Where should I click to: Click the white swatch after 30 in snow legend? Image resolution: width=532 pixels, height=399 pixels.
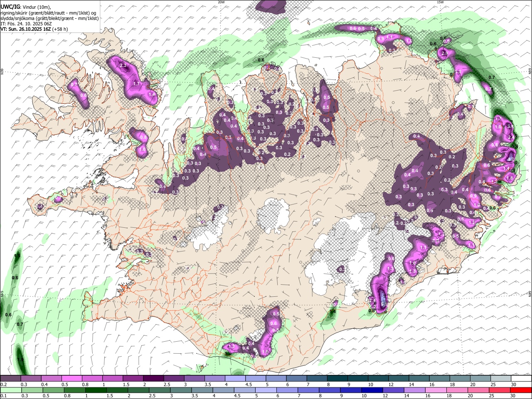coord(521,379)
